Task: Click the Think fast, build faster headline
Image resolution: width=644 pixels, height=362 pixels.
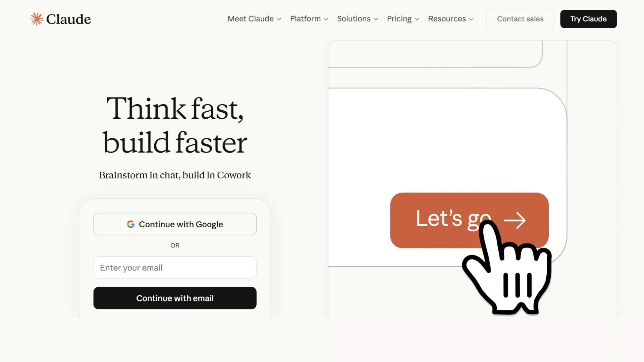Action: click(175, 125)
